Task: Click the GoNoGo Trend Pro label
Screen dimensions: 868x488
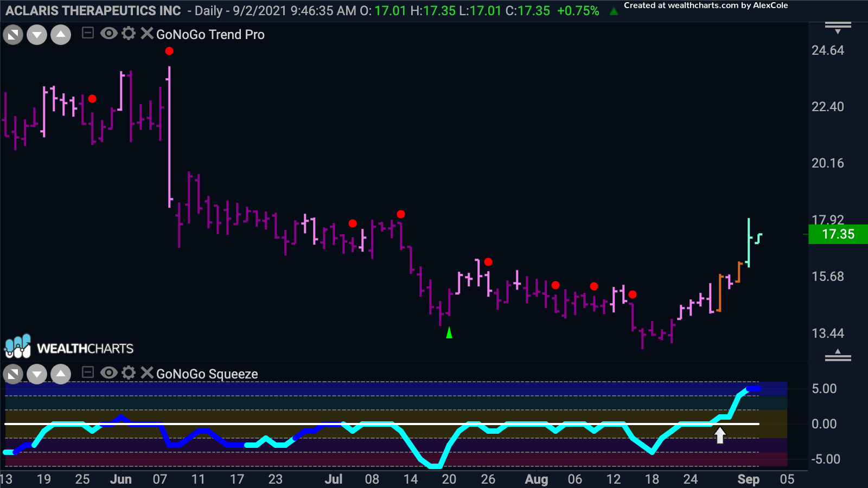Action: 210,35
